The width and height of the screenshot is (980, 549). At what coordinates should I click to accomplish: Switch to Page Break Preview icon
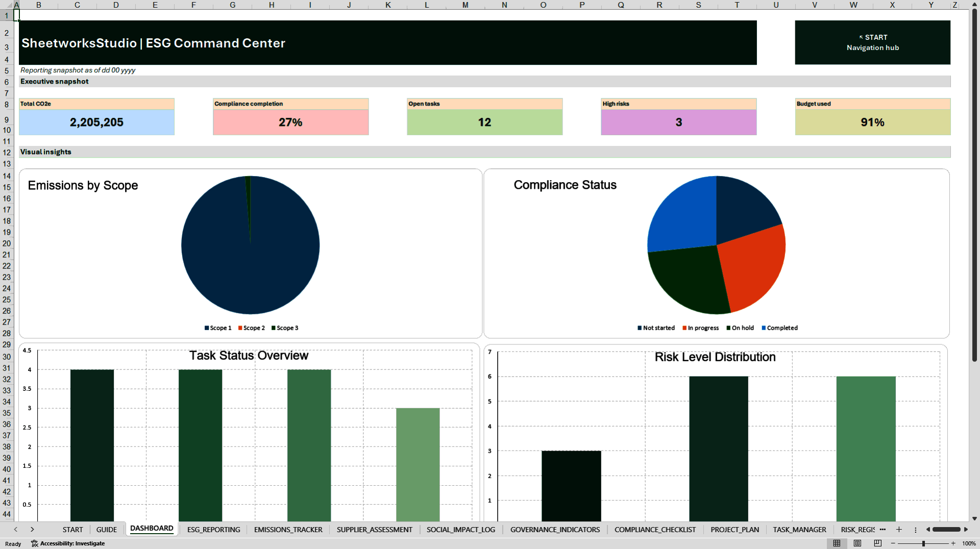tap(877, 543)
